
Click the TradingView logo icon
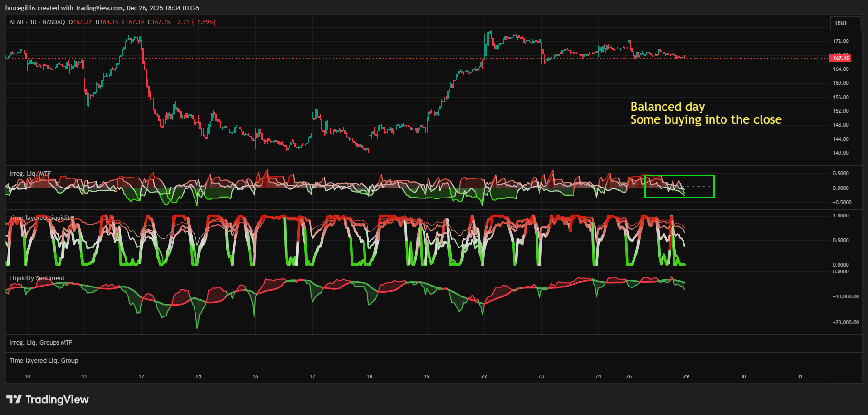[x=14, y=399]
